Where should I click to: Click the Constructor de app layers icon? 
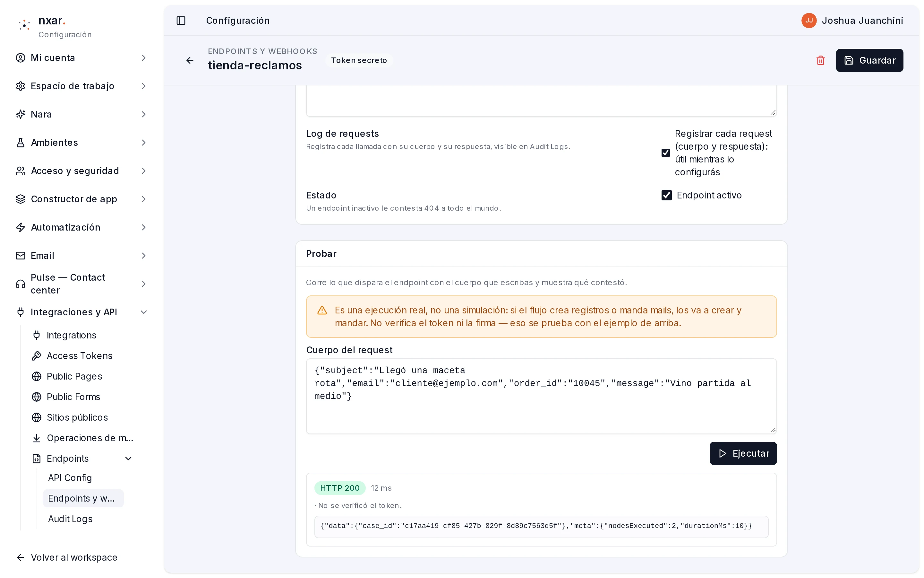pos(21,199)
